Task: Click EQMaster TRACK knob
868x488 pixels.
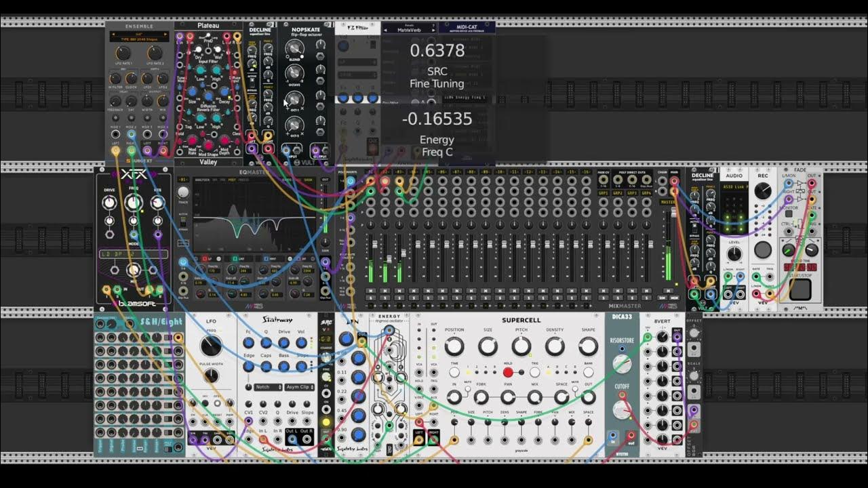Action: (x=183, y=192)
